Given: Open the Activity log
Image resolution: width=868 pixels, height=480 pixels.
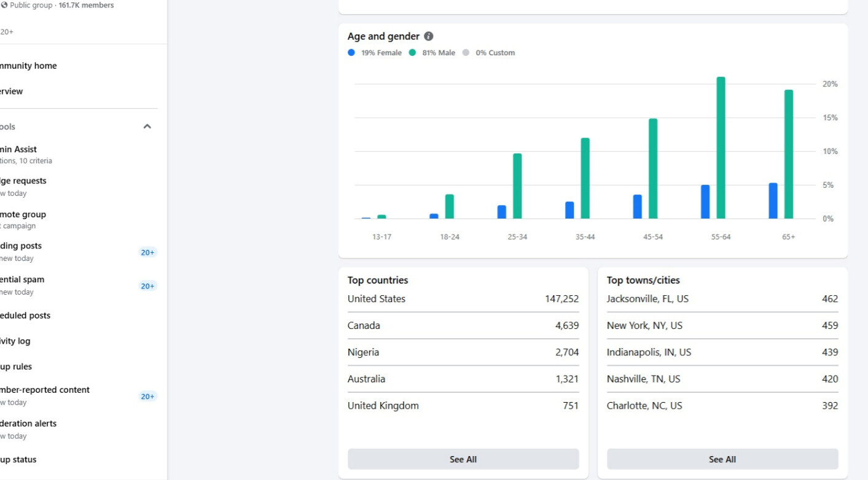Looking at the screenshot, I should (x=15, y=341).
